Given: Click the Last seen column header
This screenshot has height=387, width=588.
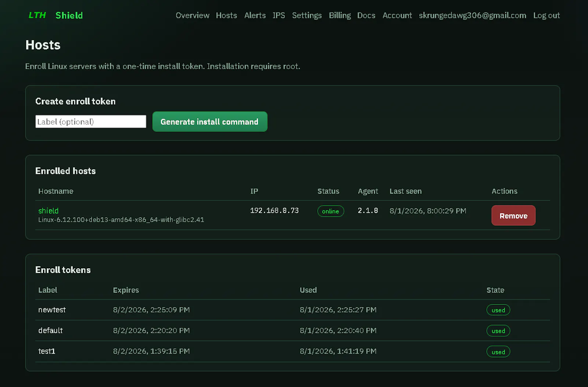Looking at the screenshot, I should (x=406, y=191).
